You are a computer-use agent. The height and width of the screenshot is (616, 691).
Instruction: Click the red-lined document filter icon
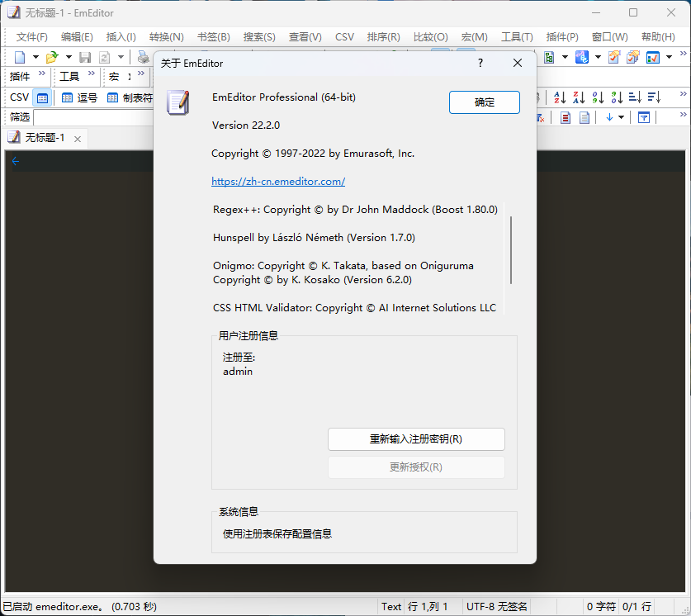pyautogui.click(x=566, y=117)
